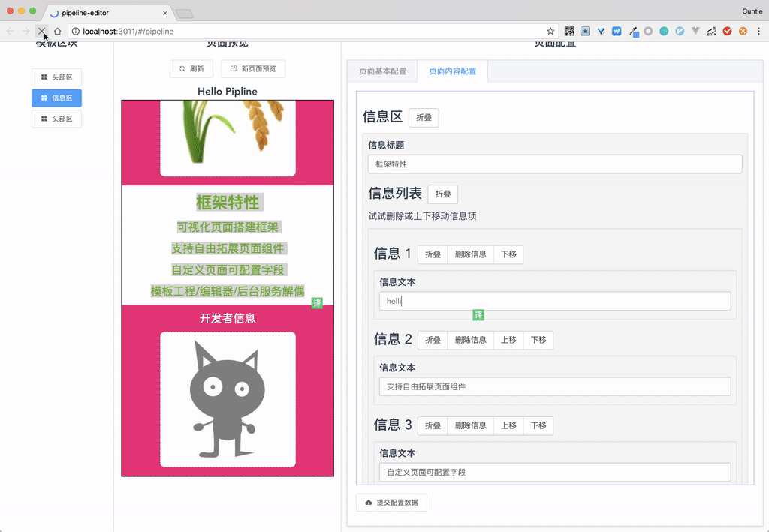Click the 刷新 refresh button
This screenshot has height=532, width=769.
tap(191, 69)
